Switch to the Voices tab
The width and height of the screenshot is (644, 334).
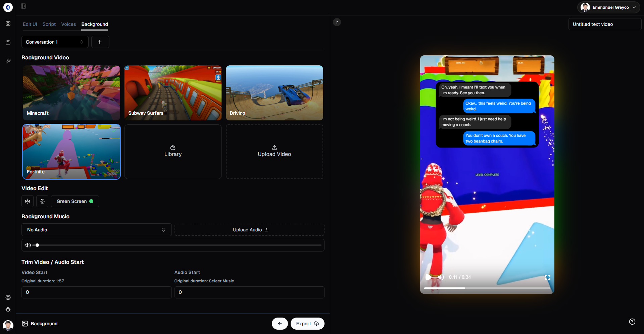(68, 24)
